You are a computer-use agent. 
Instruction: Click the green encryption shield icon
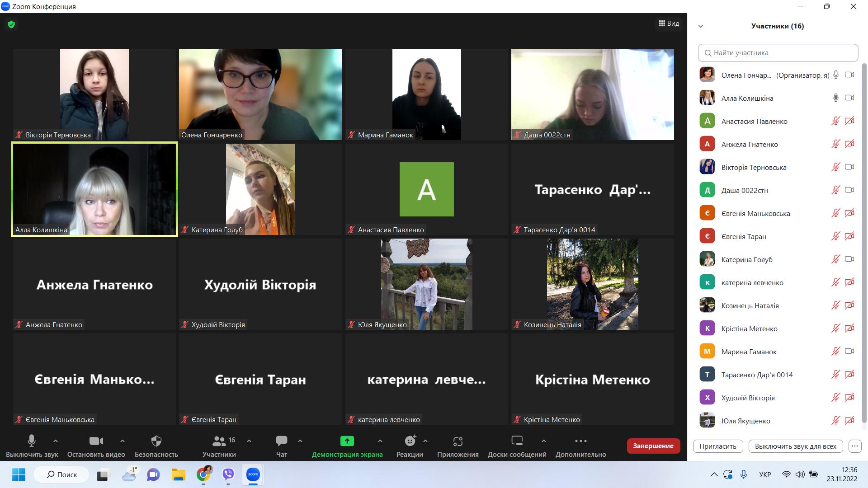tap(11, 24)
